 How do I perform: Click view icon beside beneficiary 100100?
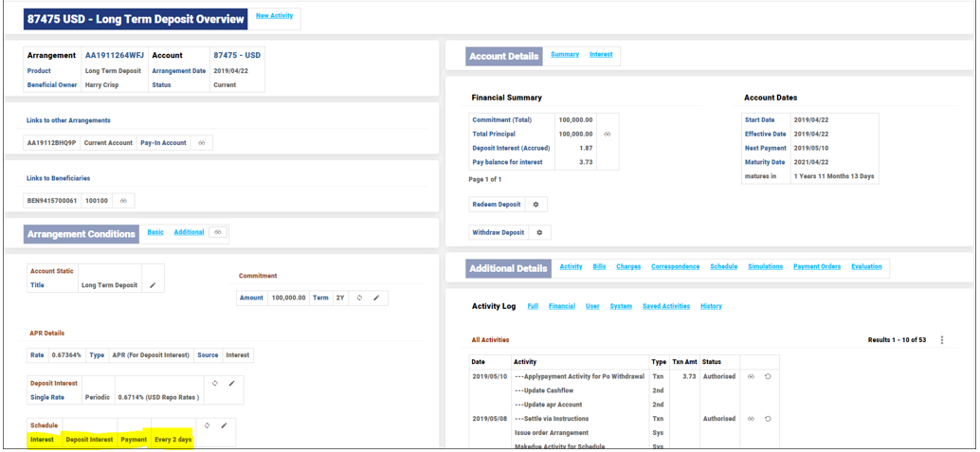click(x=123, y=201)
